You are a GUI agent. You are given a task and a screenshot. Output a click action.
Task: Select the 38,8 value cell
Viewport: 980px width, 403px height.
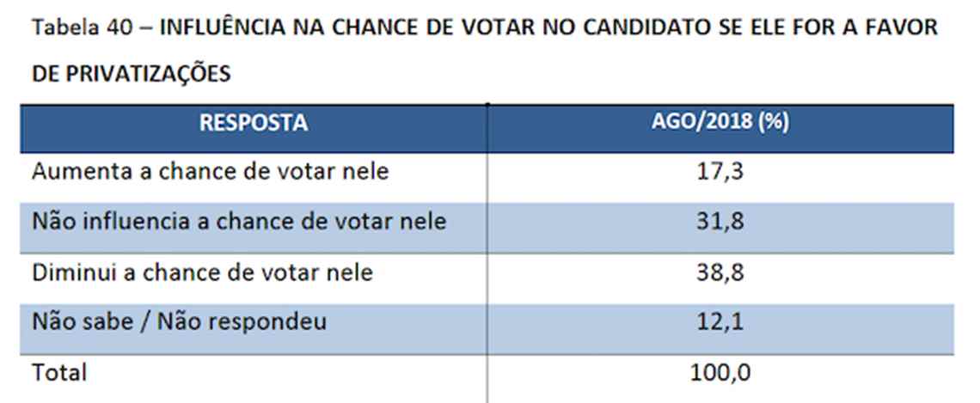coord(720,273)
